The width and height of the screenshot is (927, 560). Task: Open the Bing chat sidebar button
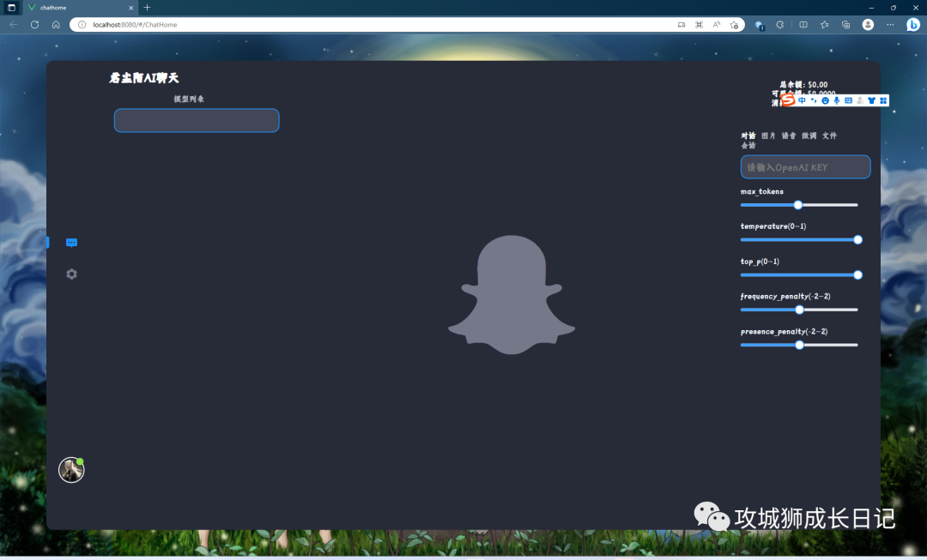[913, 25]
